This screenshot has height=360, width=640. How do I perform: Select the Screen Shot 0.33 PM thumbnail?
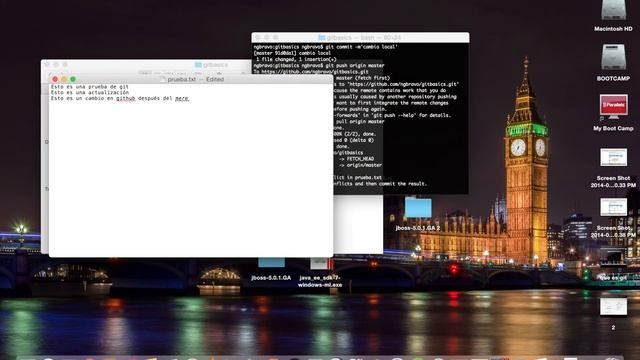(613, 157)
